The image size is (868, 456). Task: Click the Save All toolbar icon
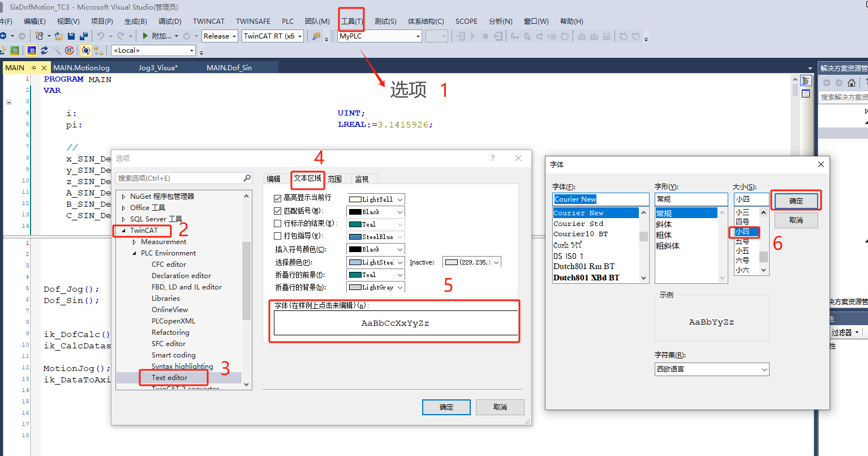[x=84, y=36]
